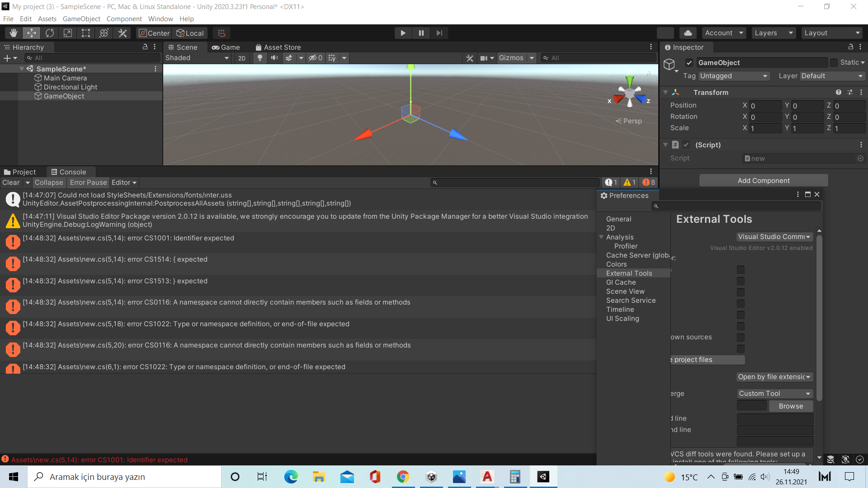Enable the Static checkbox
This screenshot has height=488, width=868.
click(834, 63)
